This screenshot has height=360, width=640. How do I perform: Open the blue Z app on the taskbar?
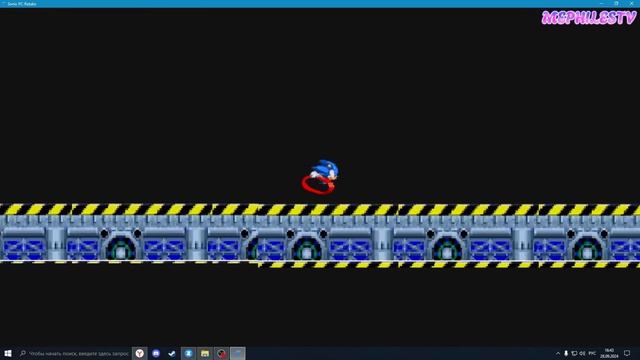189,353
